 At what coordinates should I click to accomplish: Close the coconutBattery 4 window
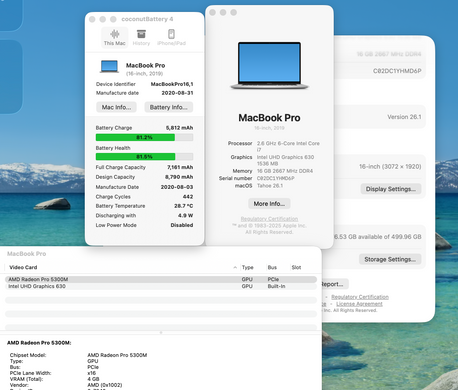92,19
